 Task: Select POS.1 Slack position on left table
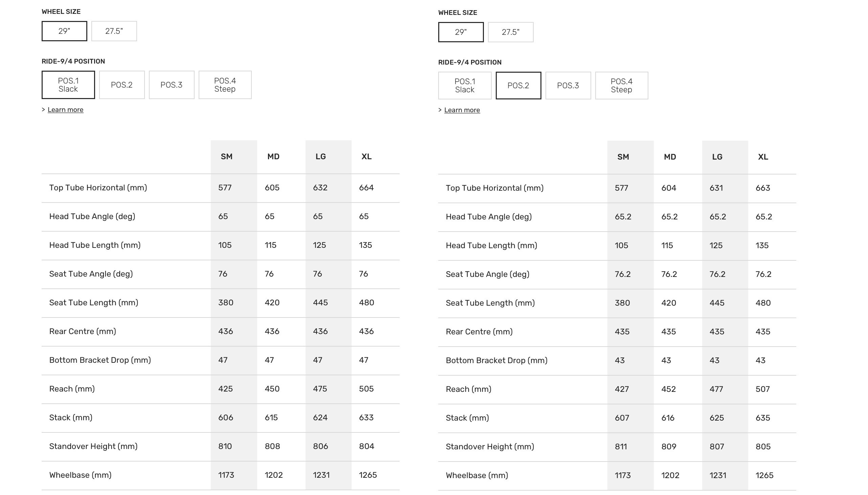click(68, 84)
